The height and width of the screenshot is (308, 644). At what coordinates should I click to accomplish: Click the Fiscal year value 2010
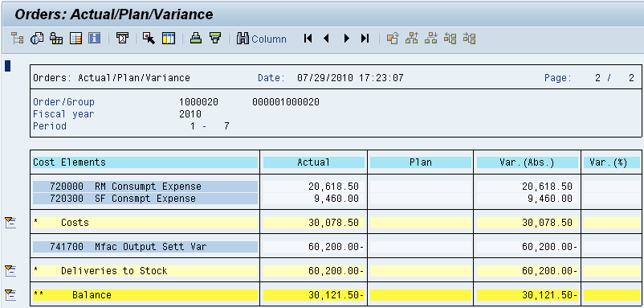(x=190, y=114)
